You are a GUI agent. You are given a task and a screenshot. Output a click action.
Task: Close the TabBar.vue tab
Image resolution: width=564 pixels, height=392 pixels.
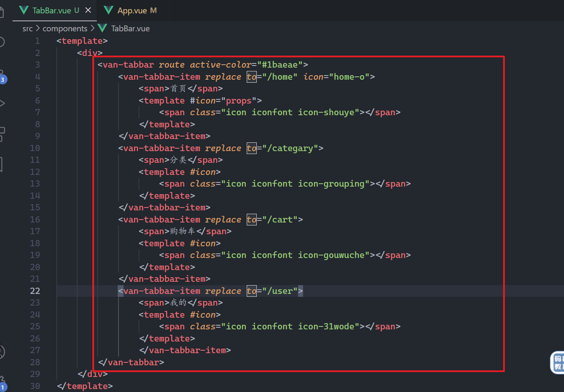88,10
